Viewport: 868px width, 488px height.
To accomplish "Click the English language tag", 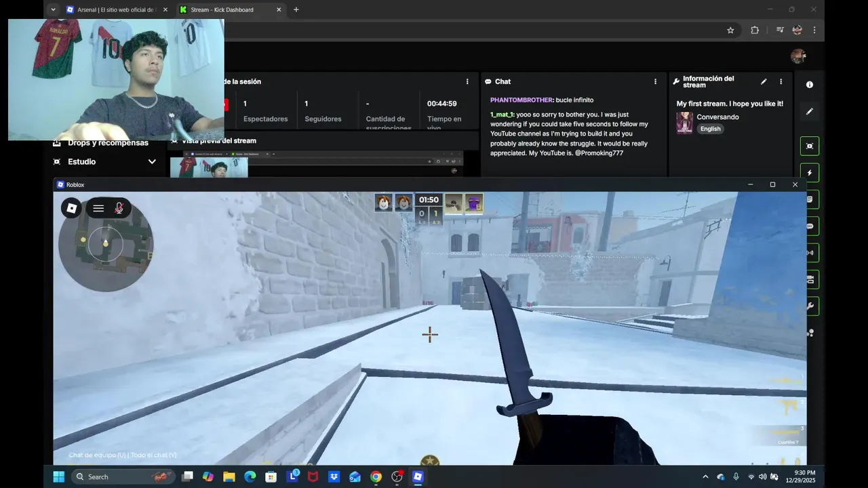I will click(710, 129).
